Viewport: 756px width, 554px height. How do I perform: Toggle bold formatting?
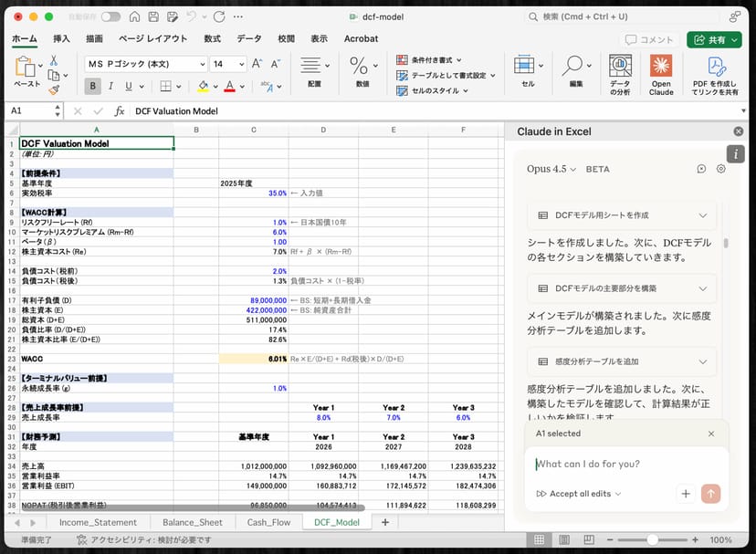pyautogui.click(x=92, y=87)
